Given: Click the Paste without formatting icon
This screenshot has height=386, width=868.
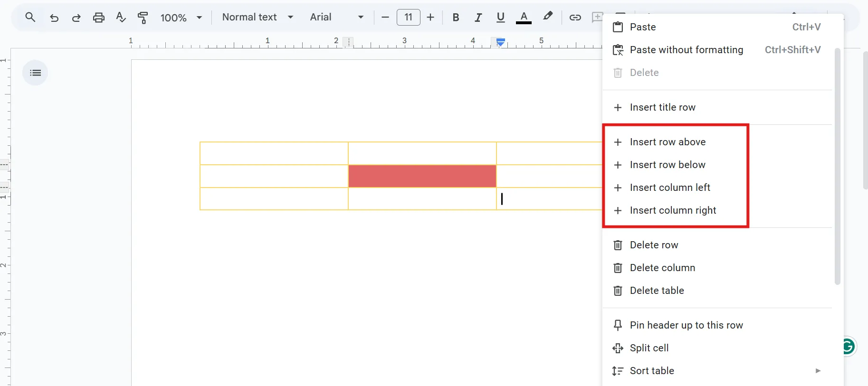Looking at the screenshot, I should point(618,50).
